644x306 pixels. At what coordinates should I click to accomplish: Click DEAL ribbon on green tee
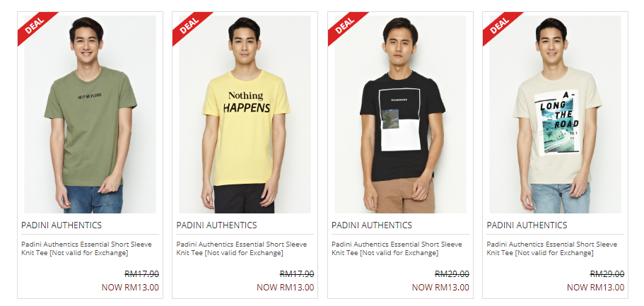point(35,25)
